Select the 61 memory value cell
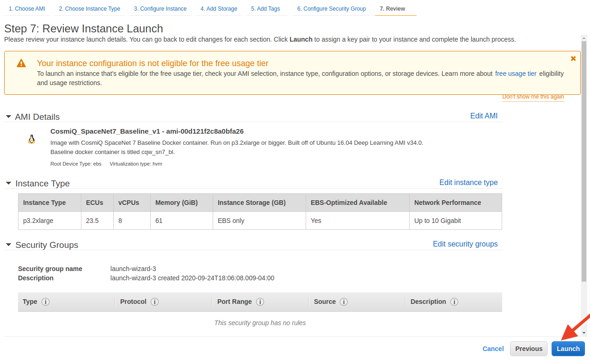The image size is (590, 364). (182, 221)
